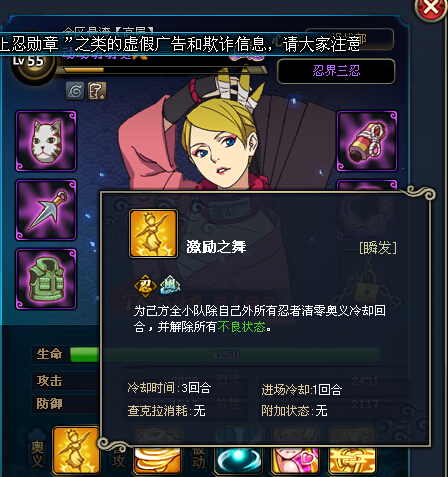Viewport: 448px width, 477px height.
Task: Close the ninja detail window
Action: click(431, 7)
